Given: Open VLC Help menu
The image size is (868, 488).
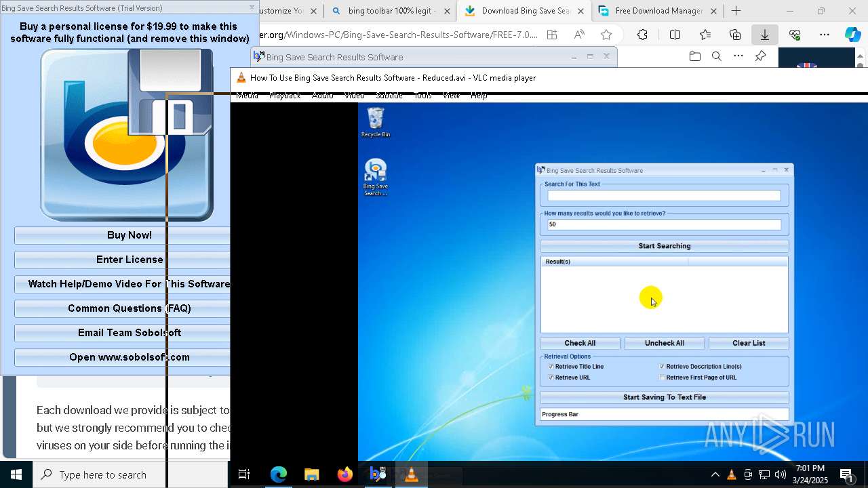Looking at the screenshot, I should [479, 96].
